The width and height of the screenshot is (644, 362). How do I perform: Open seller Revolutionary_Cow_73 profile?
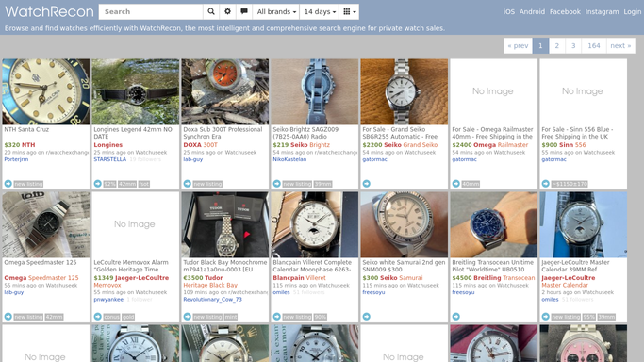coord(212,299)
